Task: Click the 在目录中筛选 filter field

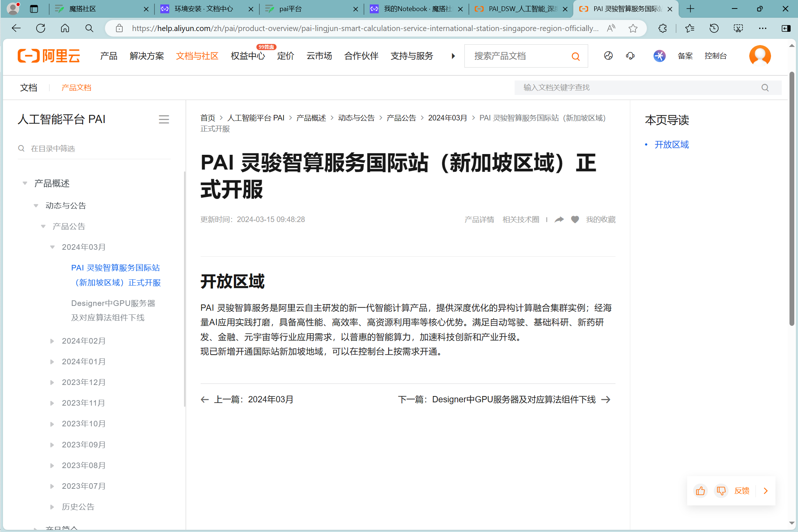Action: click(x=94, y=149)
